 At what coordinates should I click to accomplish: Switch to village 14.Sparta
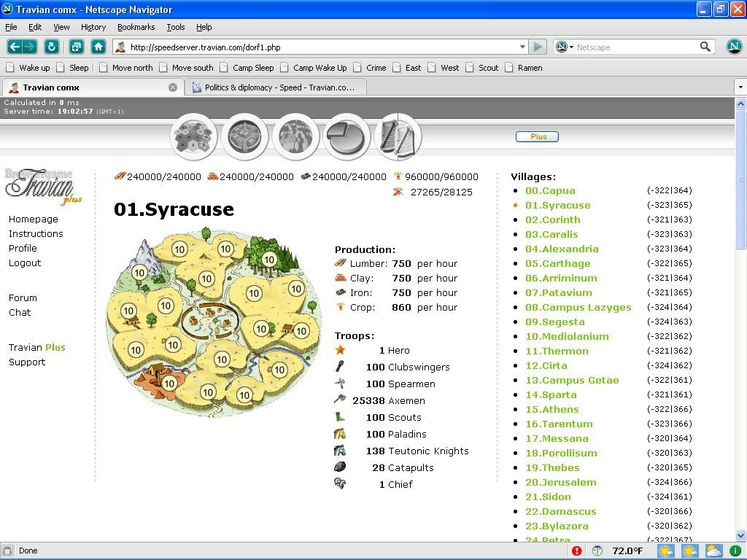[x=551, y=394]
